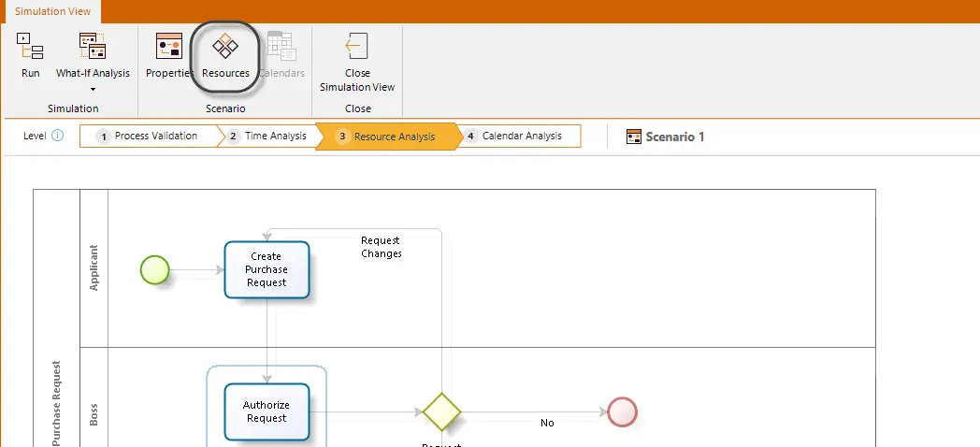The height and width of the screenshot is (447, 980).
Task: Click the Level info icon
Action: [x=57, y=136]
